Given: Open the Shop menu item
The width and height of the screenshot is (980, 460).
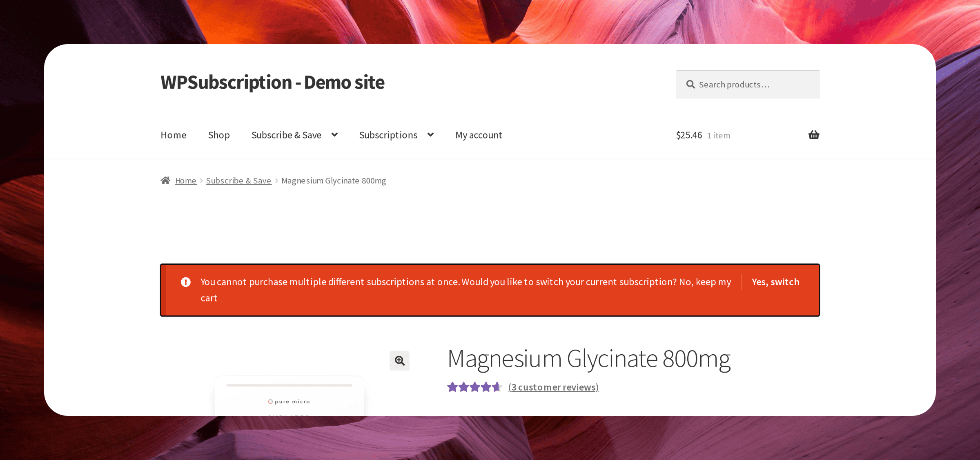Looking at the screenshot, I should 219,135.
